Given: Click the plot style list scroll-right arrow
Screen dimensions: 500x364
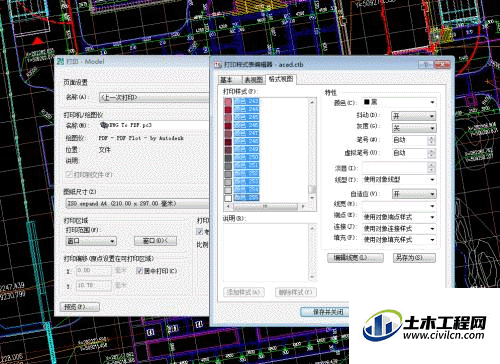Looking at the screenshot, I should 302,207.
